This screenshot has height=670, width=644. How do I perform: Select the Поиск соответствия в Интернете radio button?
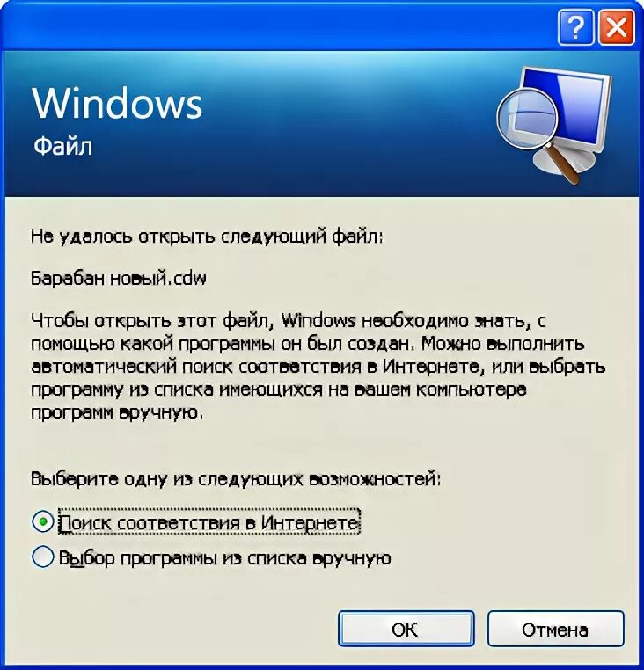[43, 521]
